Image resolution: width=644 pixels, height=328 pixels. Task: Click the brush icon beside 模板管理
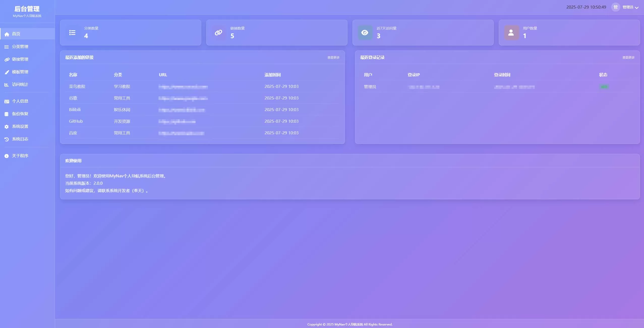tap(7, 72)
